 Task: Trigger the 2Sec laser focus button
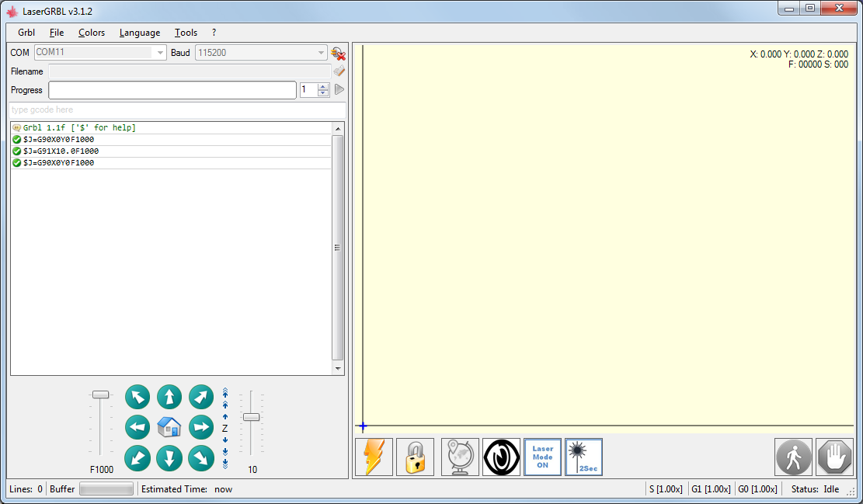(x=583, y=457)
